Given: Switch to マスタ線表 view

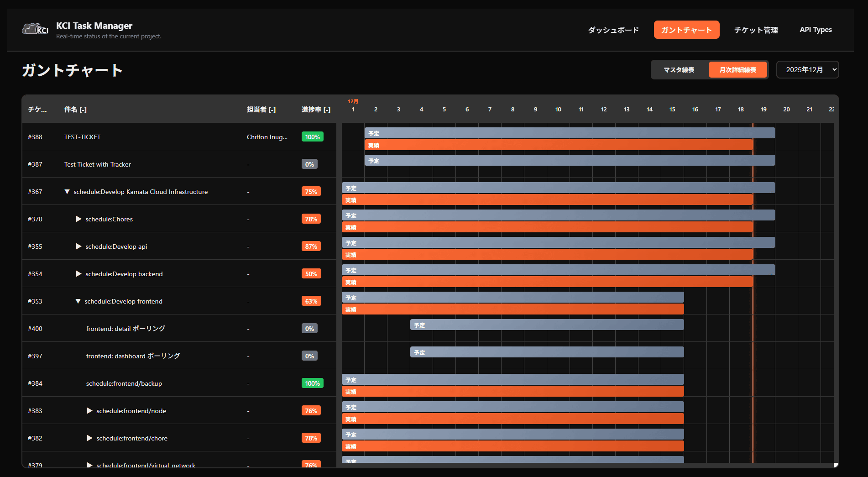Looking at the screenshot, I should tap(679, 70).
